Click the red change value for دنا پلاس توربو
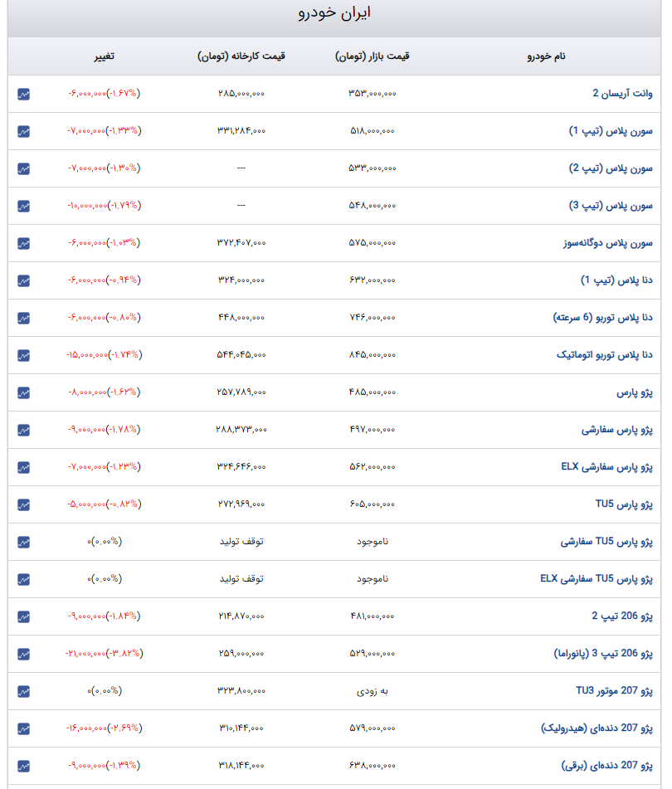Image resolution: width=672 pixels, height=789 pixels. [x=104, y=317]
